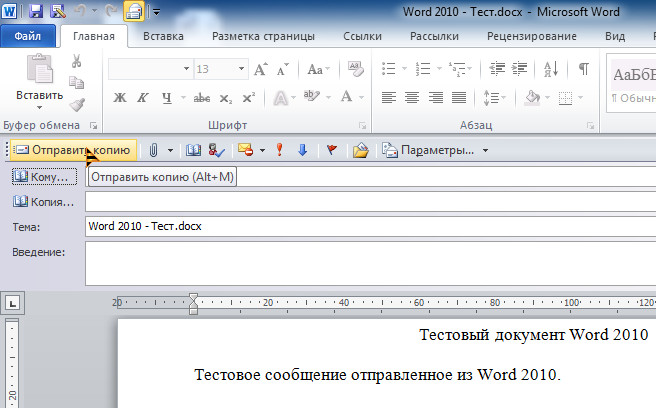Click the Shrink Font icon
The height and width of the screenshot is (408, 656).
[282, 69]
